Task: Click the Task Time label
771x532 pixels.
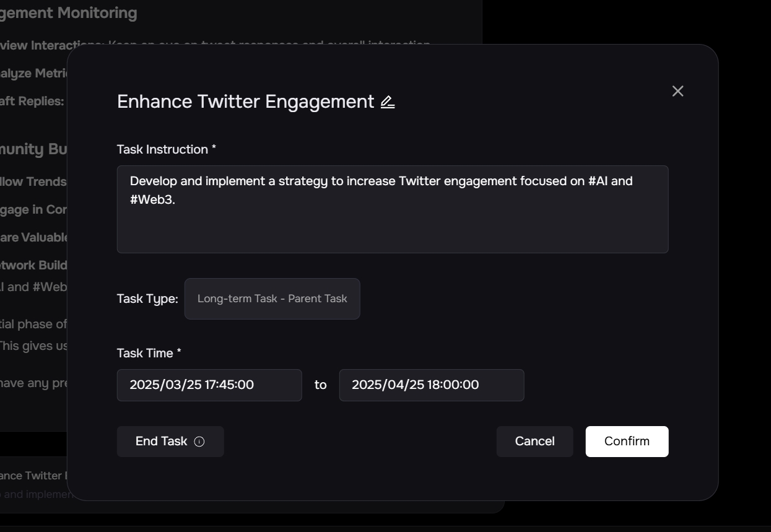Action: [x=149, y=353]
